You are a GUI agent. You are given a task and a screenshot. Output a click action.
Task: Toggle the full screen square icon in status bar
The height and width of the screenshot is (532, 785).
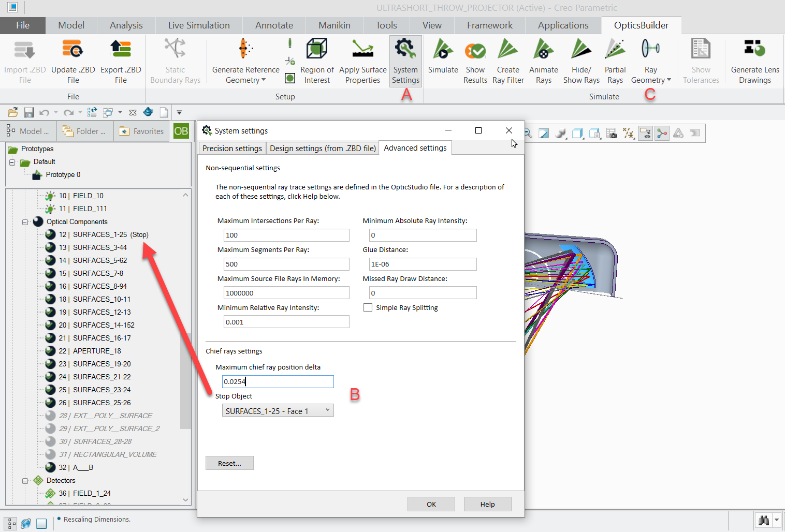41,523
